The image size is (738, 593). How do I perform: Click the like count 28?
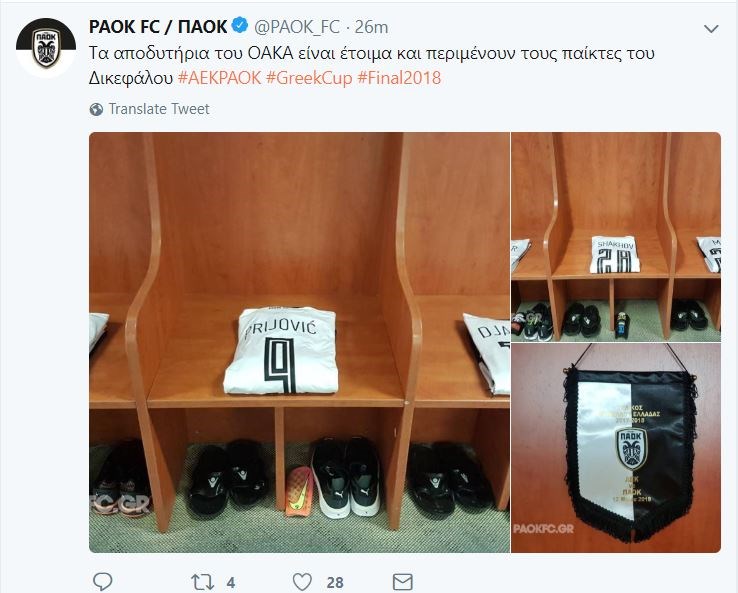[335, 583]
